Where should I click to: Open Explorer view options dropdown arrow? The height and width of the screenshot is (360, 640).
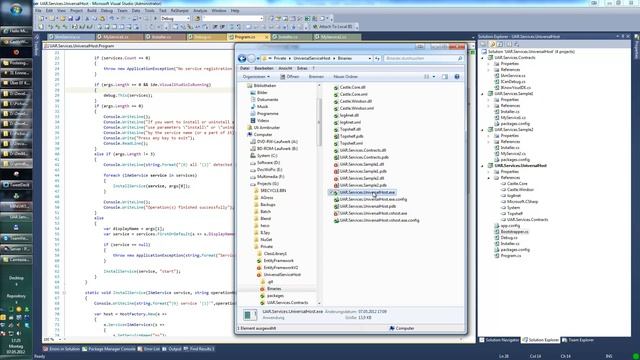[x=434, y=77]
